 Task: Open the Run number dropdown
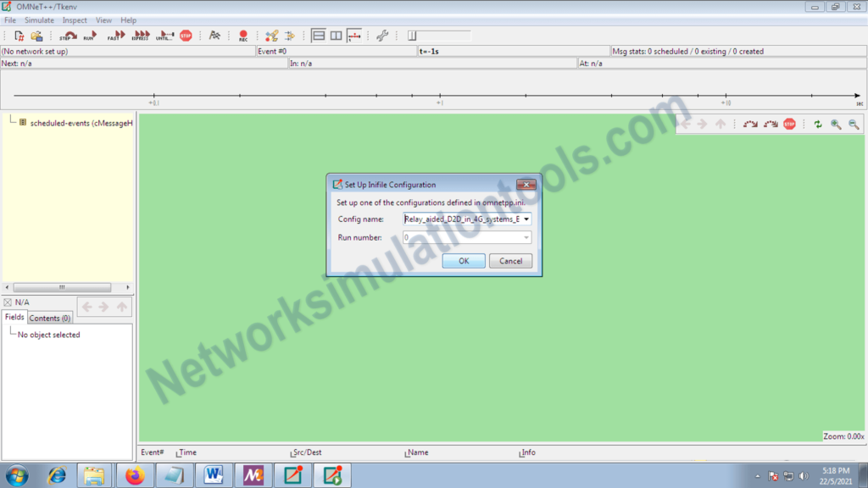(x=526, y=236)
